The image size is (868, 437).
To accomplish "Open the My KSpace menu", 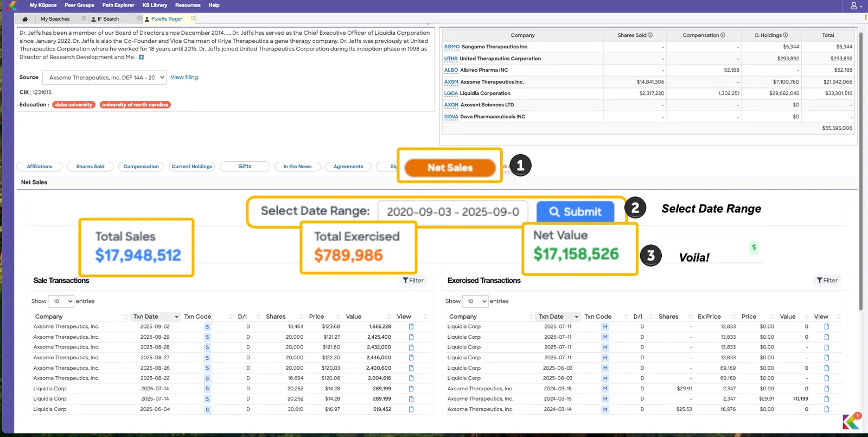I will pos(43,5).
